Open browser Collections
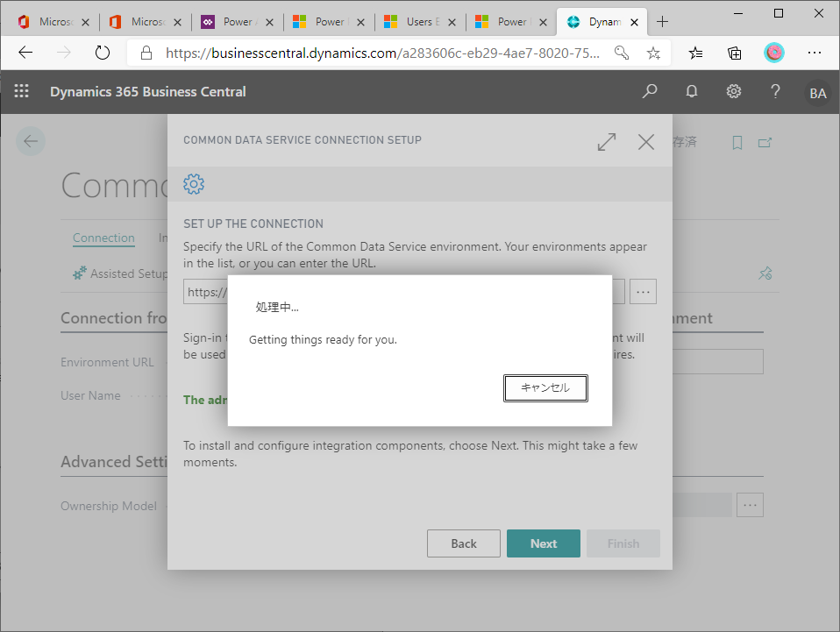 735,53
